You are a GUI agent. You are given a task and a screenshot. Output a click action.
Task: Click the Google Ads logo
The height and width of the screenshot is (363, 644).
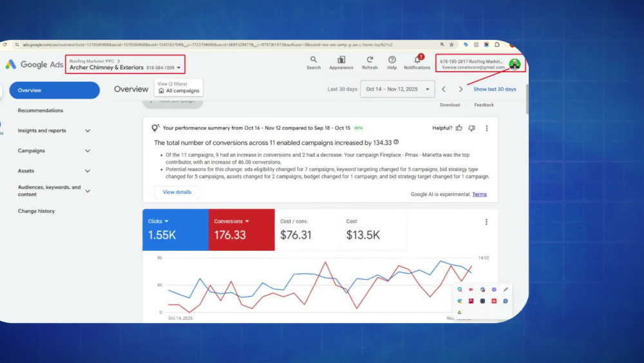click(34, 64)
